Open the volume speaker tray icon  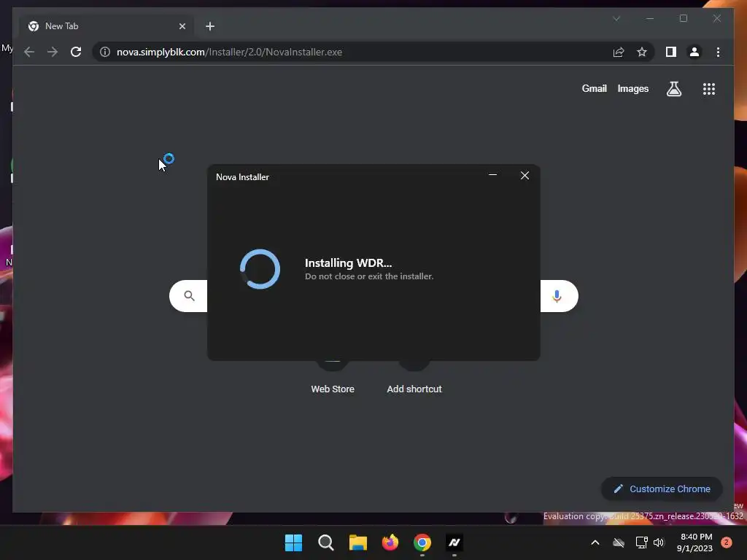(x=659, y=542)
